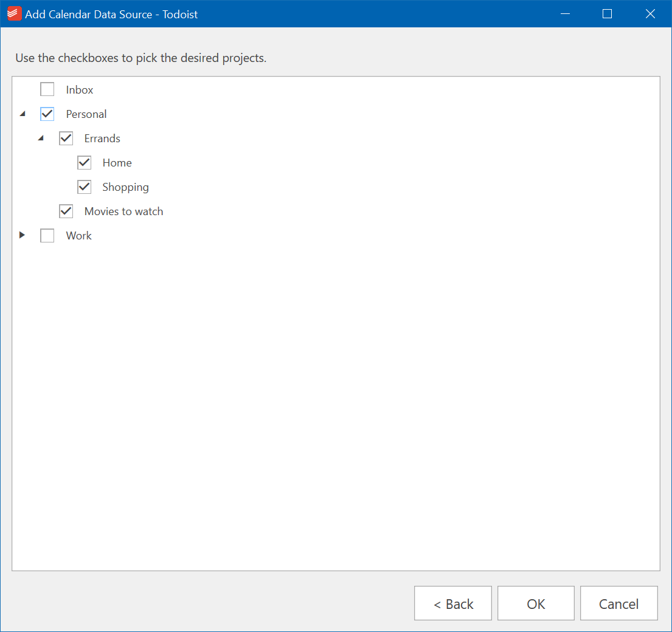The height and width of the screenshot is (632, 672).
Task: Expand the Work tree node
Action: tap(23, 235)
